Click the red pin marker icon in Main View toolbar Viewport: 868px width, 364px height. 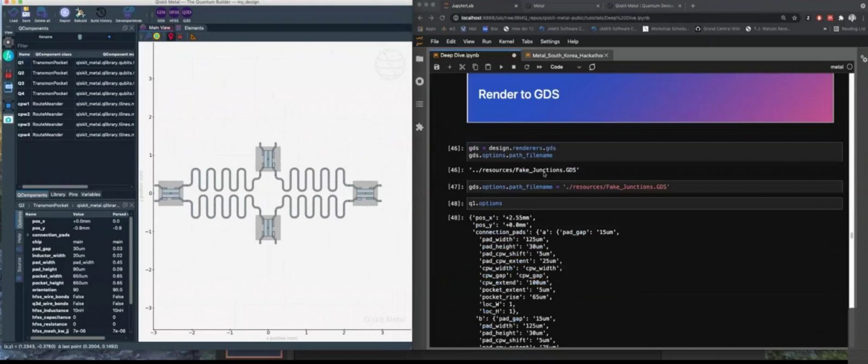click(x=170, y=36)
